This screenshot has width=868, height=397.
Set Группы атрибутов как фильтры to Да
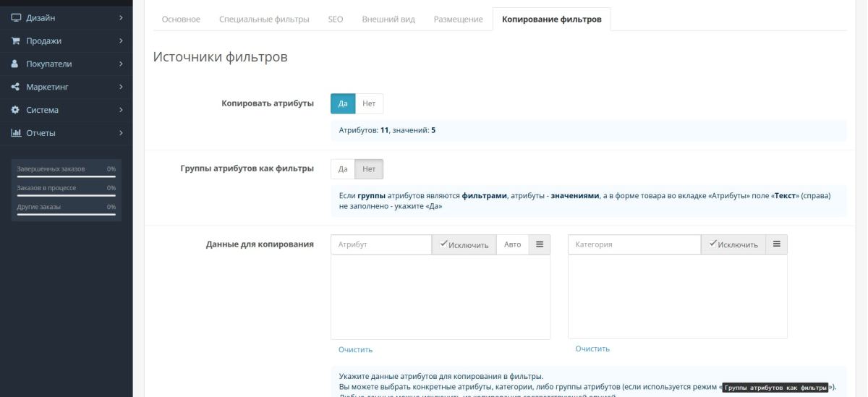click(x=343, y=169)
